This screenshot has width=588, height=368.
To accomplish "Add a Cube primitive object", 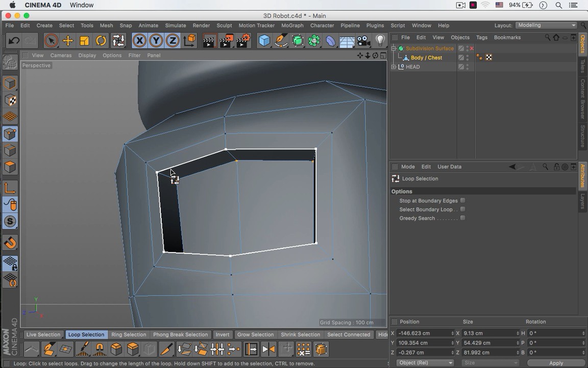I will [x=264, y=41].
